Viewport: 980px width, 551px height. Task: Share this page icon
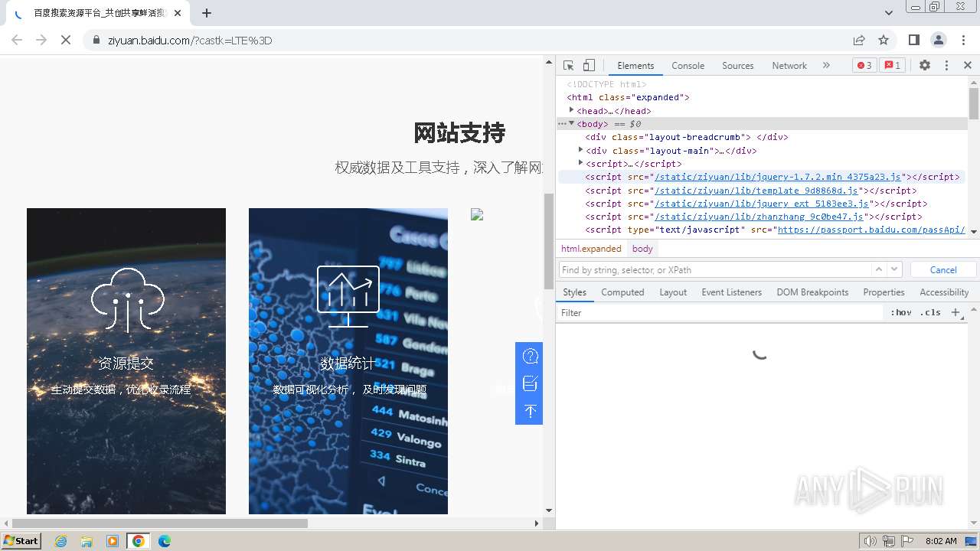[x=859, y=40]
